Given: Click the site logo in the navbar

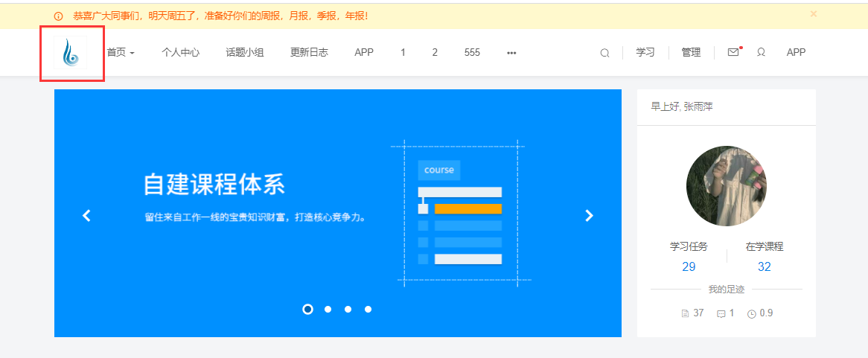Looking at the screenshot, I should pyautogui.click(x=71, y=53).
